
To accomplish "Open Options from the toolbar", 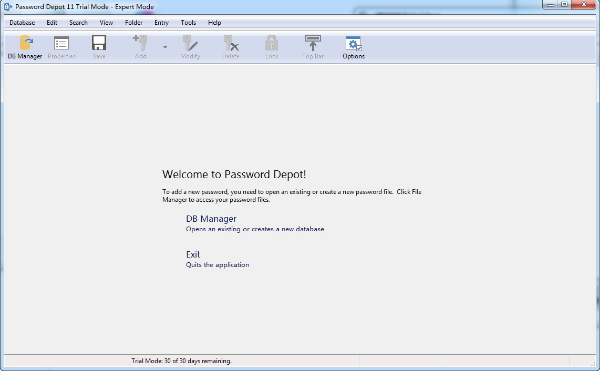I will (x=354, y=47).
